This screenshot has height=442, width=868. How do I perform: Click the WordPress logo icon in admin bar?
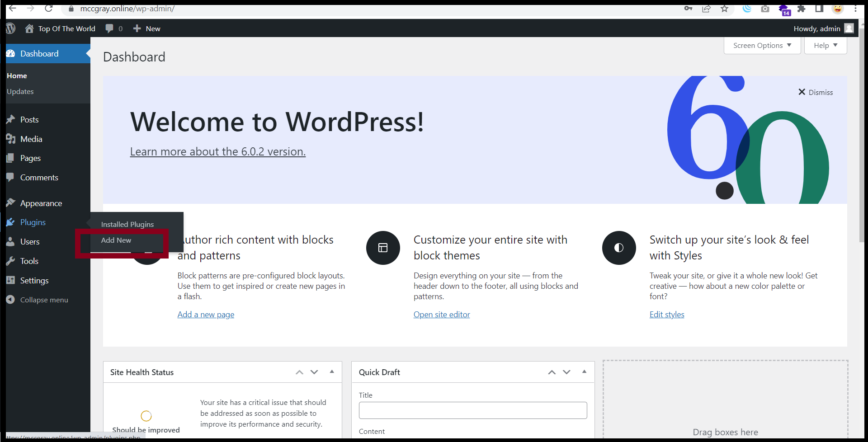pos(10,28)
